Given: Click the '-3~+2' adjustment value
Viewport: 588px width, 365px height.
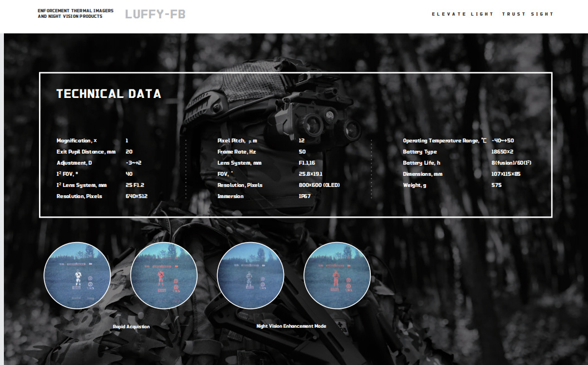Looking at the screenshot, I should [x=134, y=162].
